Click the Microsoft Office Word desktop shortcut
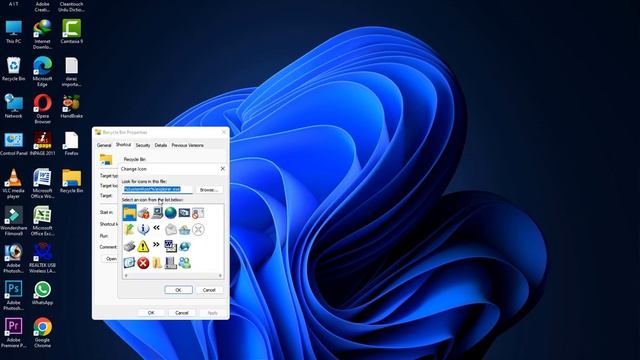 click(42, 183)
